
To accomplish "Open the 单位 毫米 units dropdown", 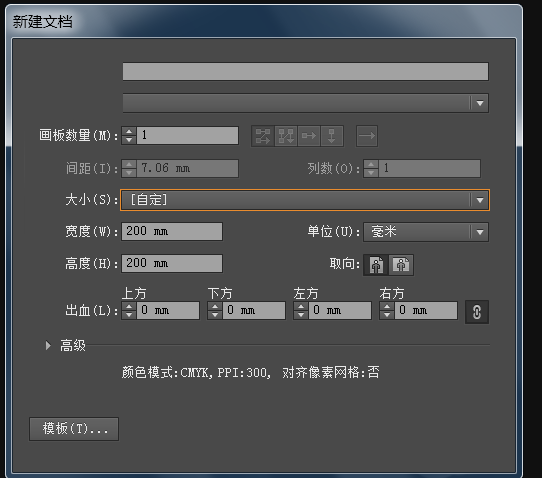I will click(x=426, y=232).
